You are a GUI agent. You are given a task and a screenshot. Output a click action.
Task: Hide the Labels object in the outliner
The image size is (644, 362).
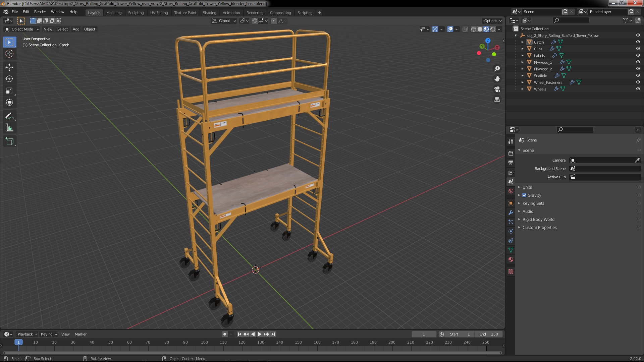point(638,55)
